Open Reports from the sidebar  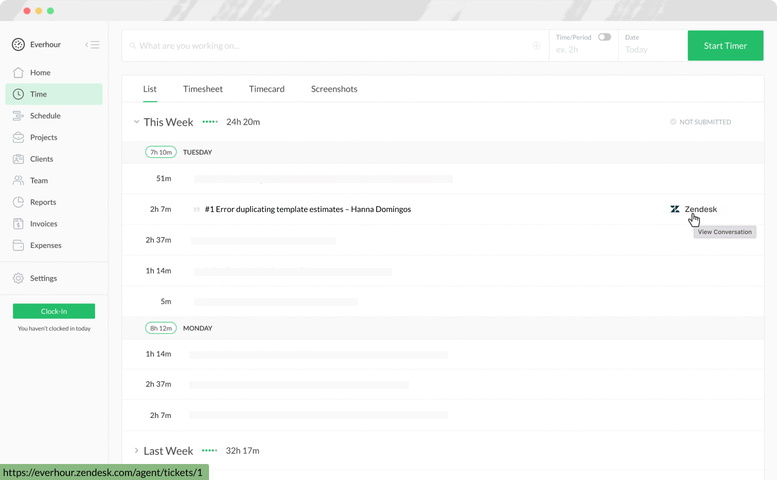54,202
